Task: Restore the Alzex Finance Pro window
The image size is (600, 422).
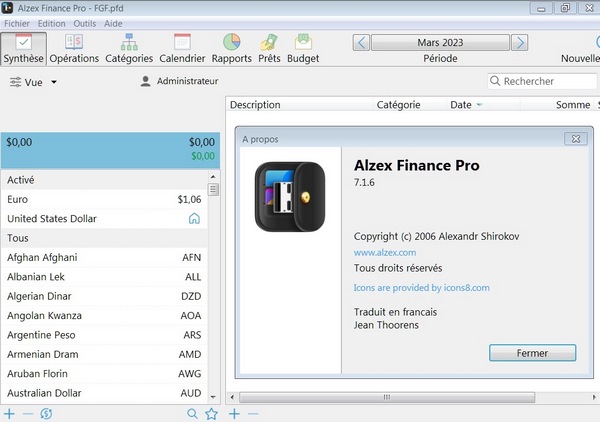Action: pyautogui.click(x=565, y=8)
